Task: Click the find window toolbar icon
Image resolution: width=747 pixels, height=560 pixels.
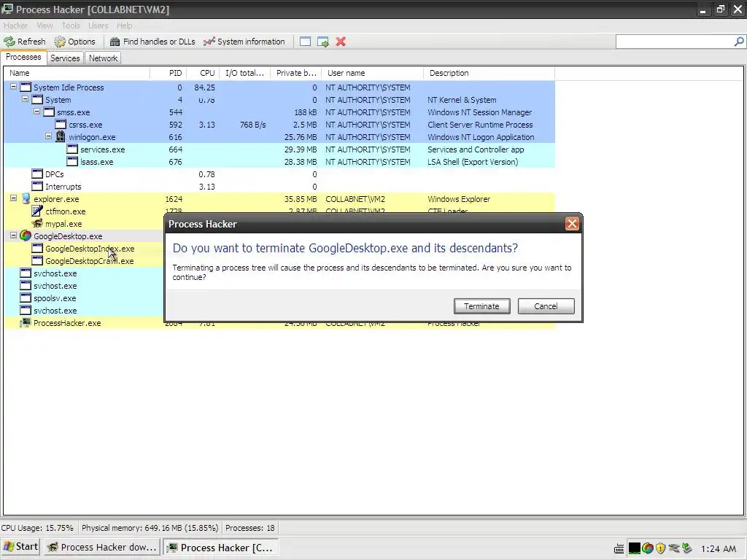Action: [306, 42]
